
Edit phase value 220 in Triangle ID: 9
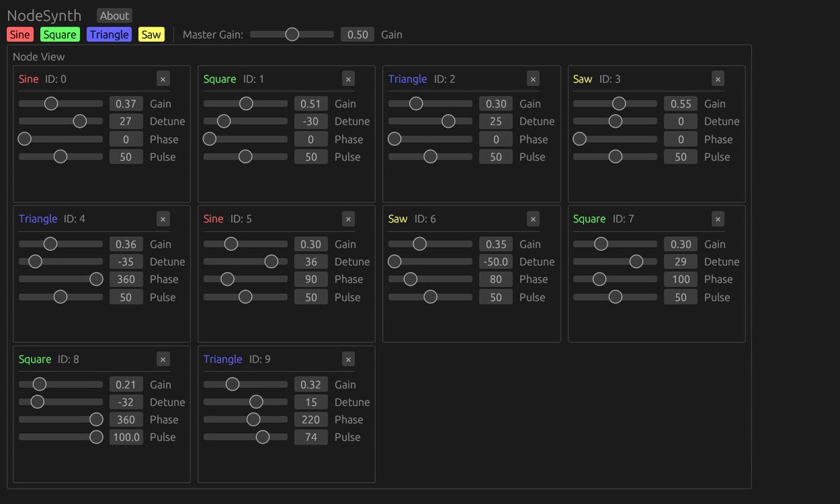pos(311,419)
